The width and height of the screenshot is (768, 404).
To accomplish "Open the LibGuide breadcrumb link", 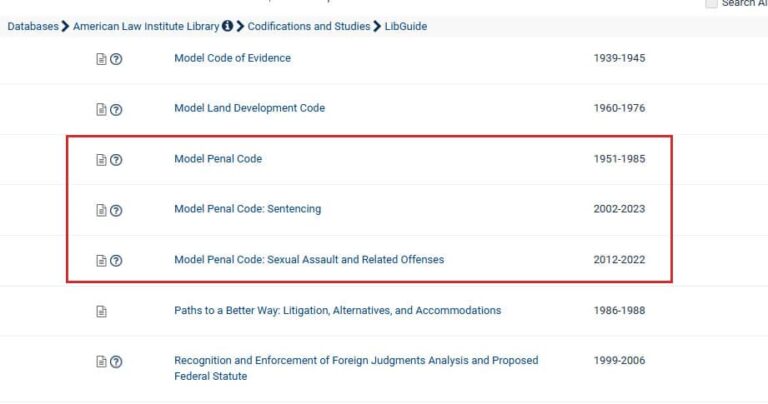I will pos(405,26).
